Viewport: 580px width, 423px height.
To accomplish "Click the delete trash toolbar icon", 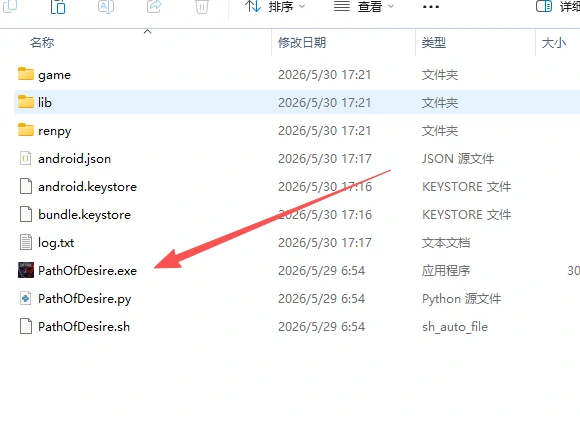I will [x=202, y=7].
